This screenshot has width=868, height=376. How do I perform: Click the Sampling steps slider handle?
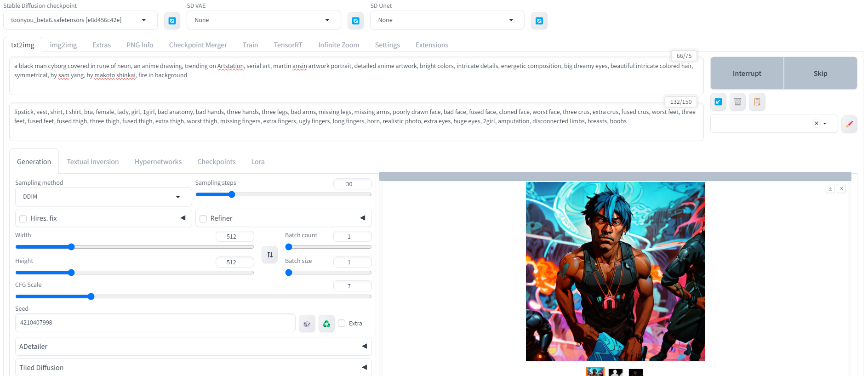point(232,194)
